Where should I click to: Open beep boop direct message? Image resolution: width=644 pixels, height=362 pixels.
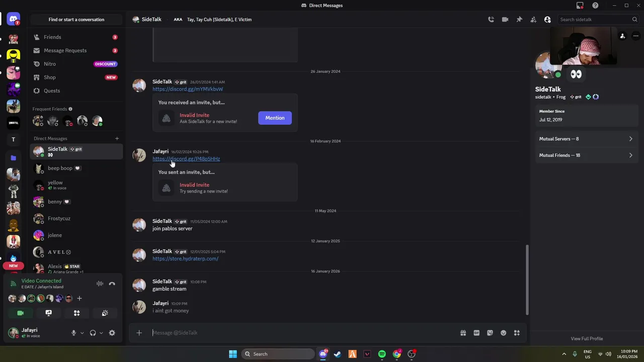pos(76,168)
